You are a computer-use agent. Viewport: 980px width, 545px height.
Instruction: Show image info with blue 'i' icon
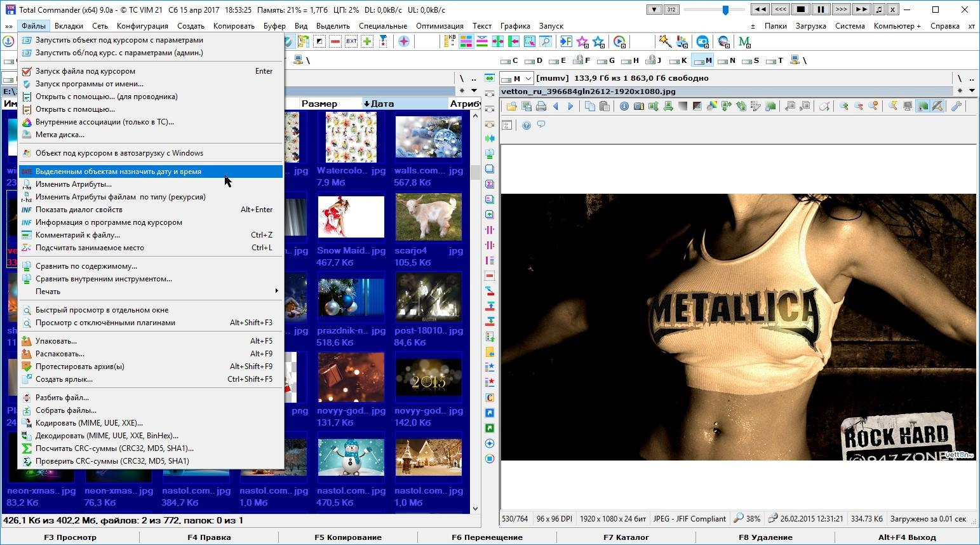coord(624,106)
